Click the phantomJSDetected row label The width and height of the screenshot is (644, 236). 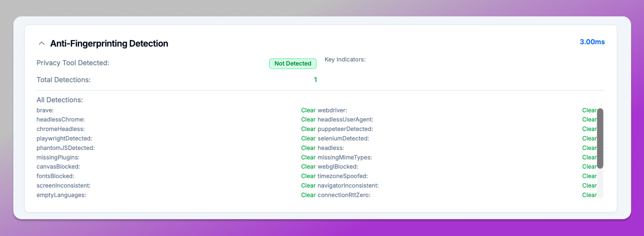point(65,148)
